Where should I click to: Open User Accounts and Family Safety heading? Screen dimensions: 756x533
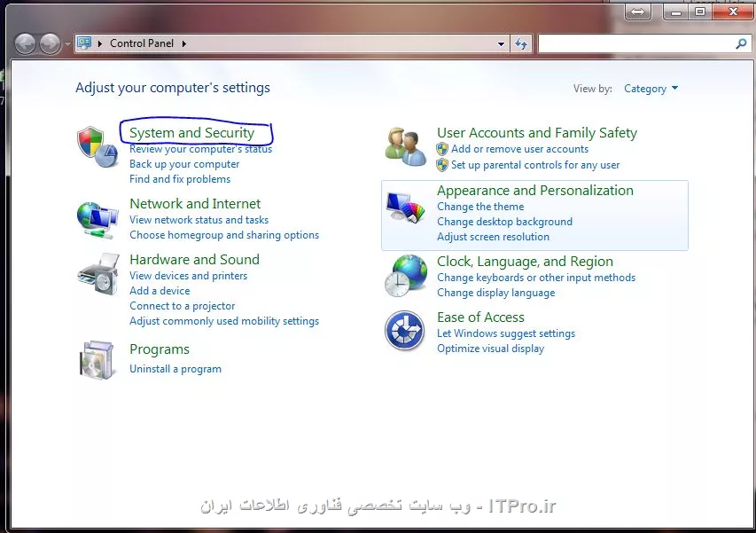pyautogui.click(x=537, y=133)
